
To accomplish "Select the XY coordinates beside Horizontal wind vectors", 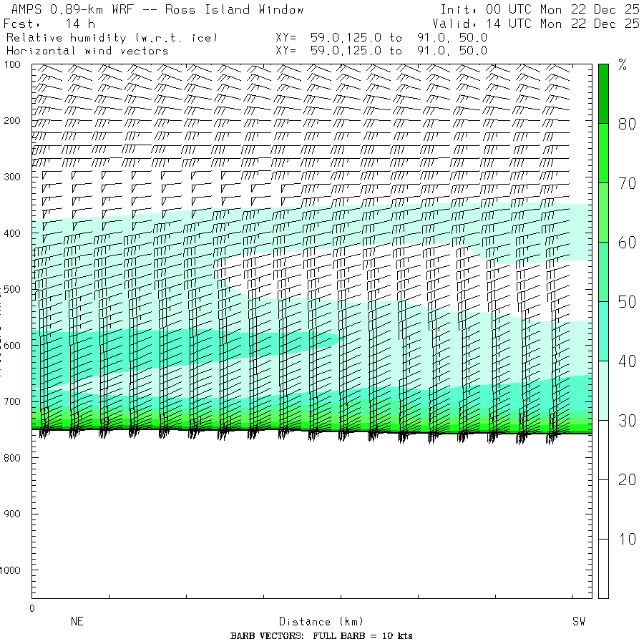I will (x=381, y=51).
